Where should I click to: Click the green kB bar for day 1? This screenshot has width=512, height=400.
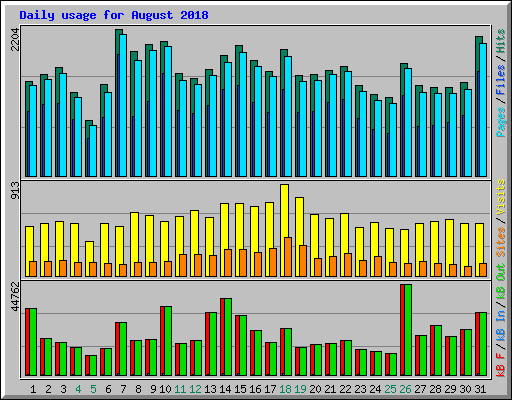(x=33, y=342)
